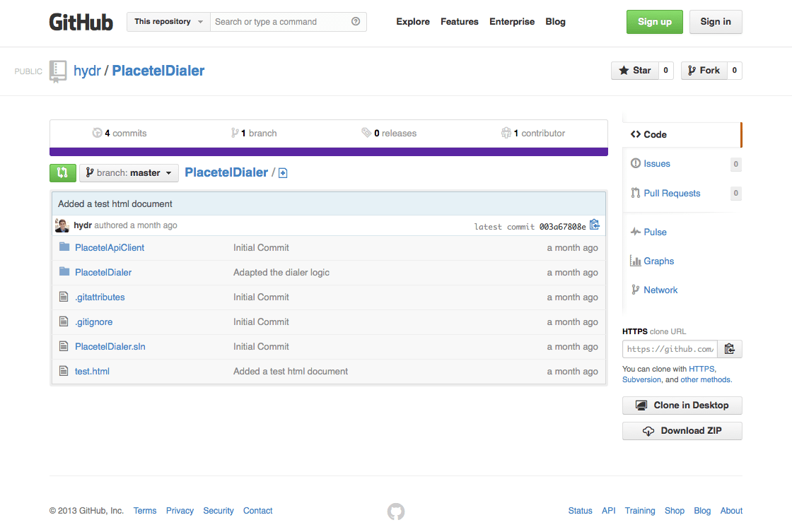Image resolution: width=792 pixels, height=532 pixels.
Task: Open the branch: master dropdown
Action: (129, 172)
